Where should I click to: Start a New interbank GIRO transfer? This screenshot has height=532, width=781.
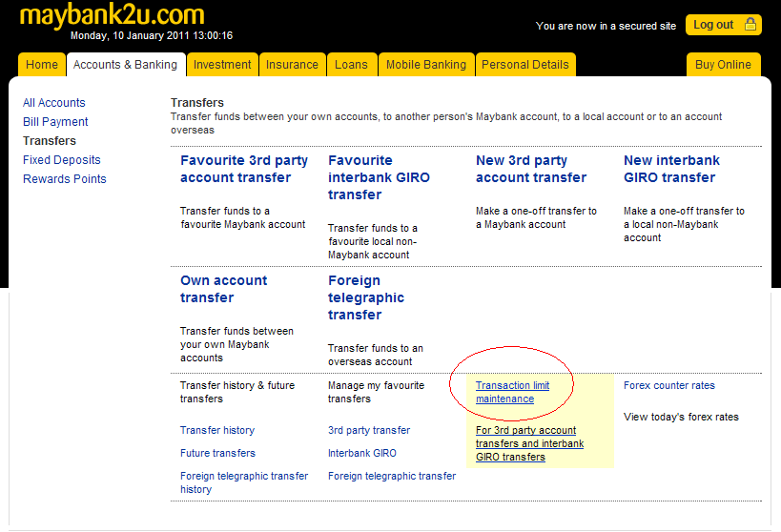[671, 169]
